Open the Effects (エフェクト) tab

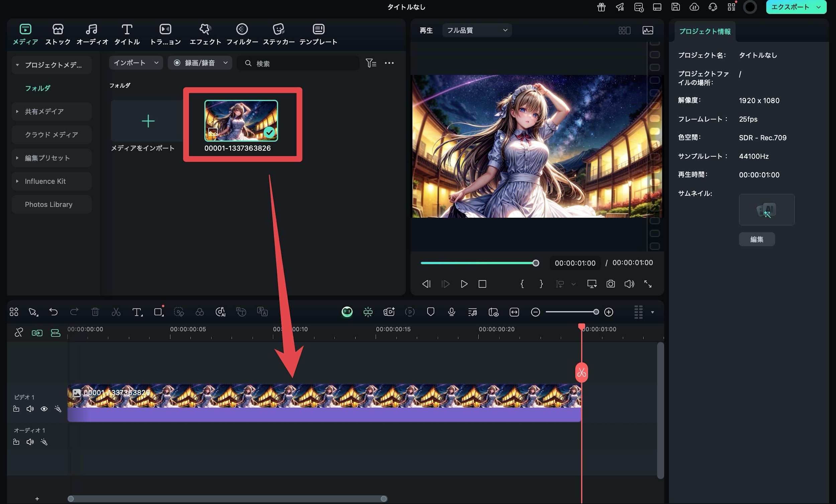(x=205, y=34)
